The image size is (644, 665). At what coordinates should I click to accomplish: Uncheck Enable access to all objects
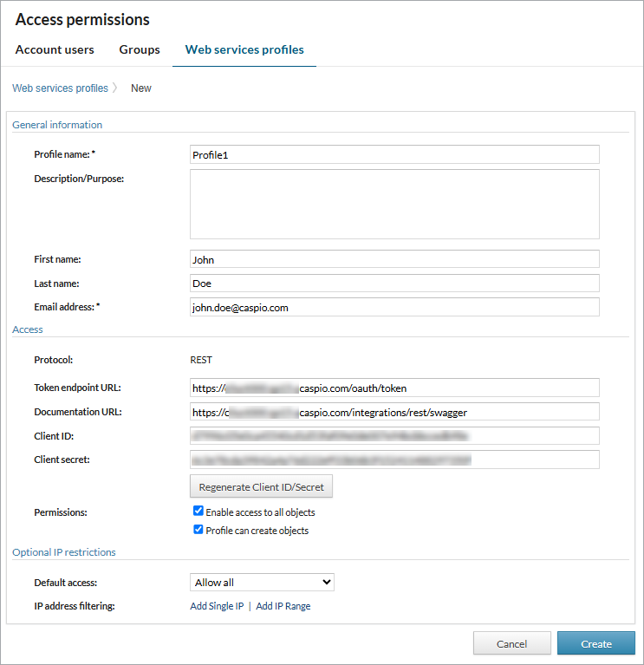(198, 511)
